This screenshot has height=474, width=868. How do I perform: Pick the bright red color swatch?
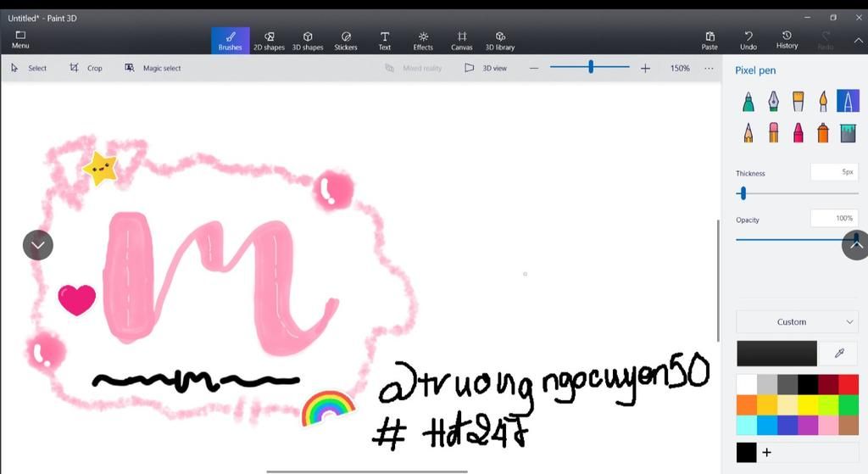pyautogui.click(x=849, y=384)
